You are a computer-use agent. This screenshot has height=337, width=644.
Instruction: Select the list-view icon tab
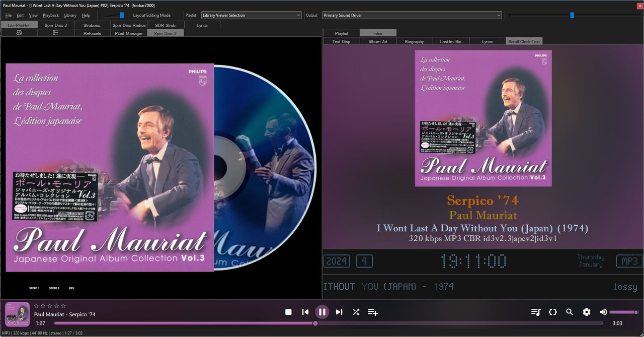click(x=55, y=33)
